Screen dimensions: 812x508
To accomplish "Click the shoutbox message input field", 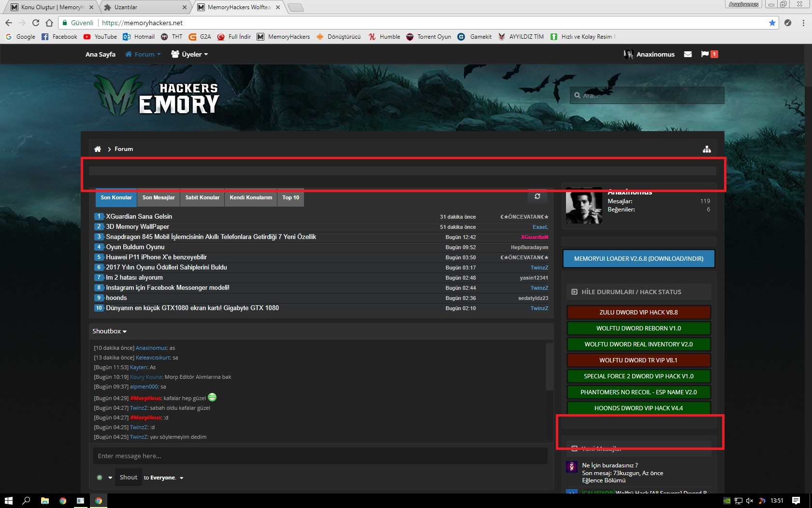I will 320,456.
